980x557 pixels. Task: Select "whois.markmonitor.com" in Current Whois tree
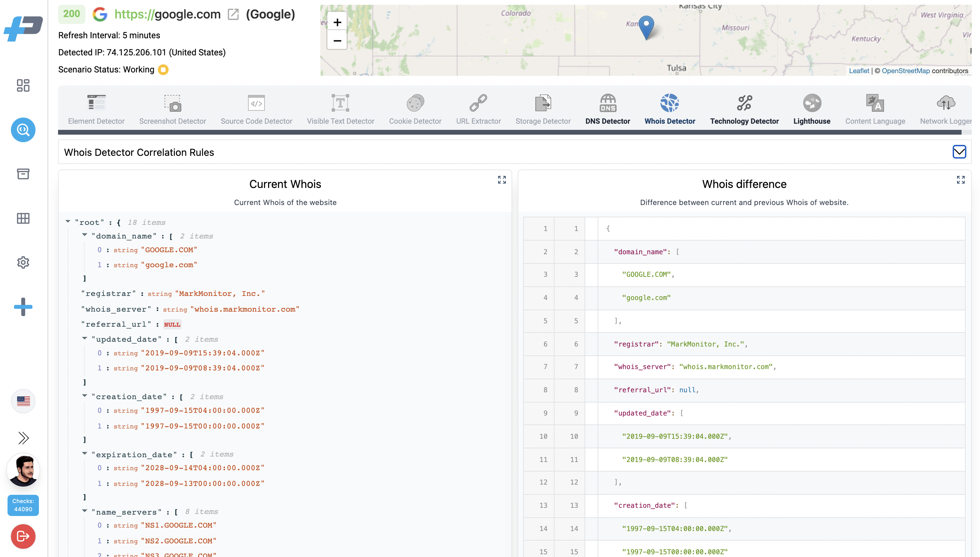[x=244, y=310]
